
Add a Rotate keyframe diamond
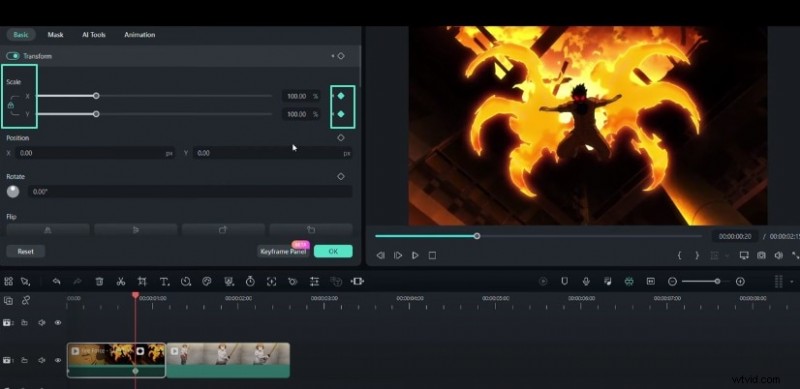coord(341,177)
